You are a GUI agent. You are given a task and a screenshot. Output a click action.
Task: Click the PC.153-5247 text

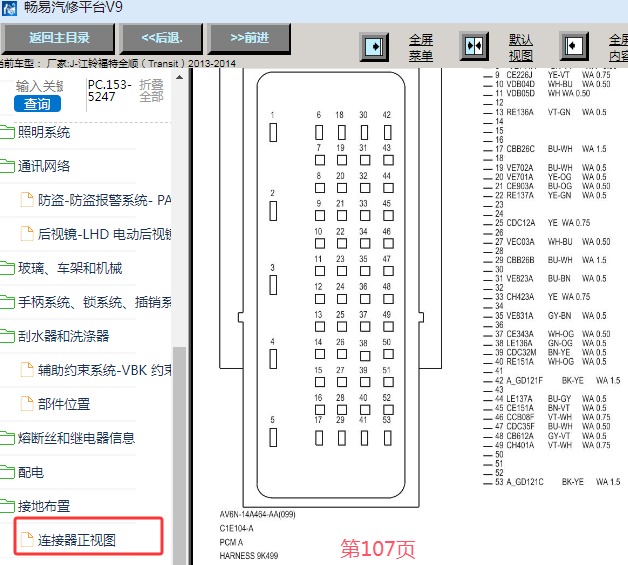(109, 90)
